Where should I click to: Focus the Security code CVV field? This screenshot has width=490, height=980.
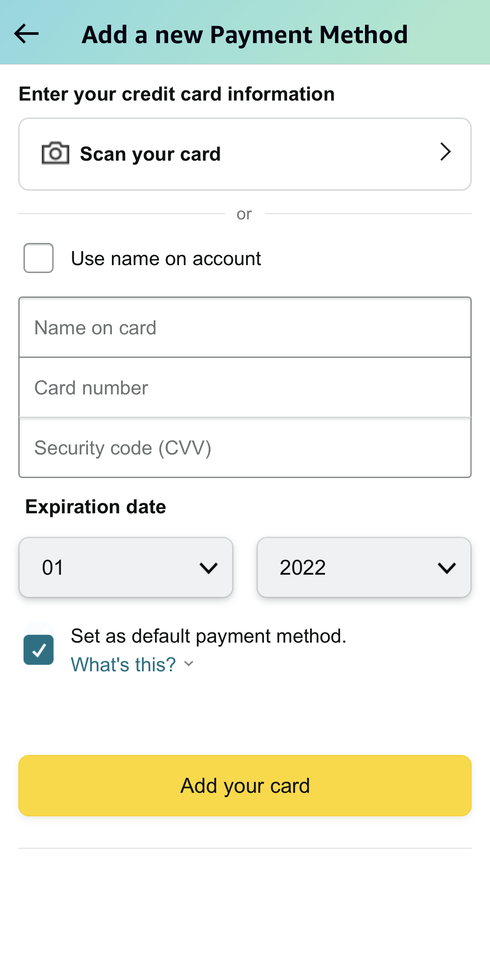(x=244, y=447)
